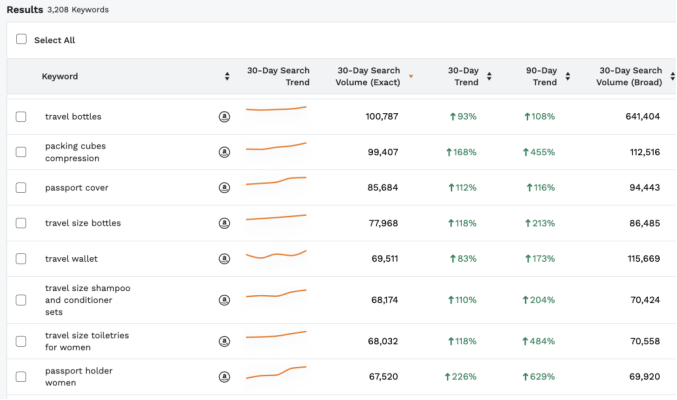The height and width of the screenshot is (400, 677).
Task: Sort by the 90-Day Trend column
Action: pos(568,77)
